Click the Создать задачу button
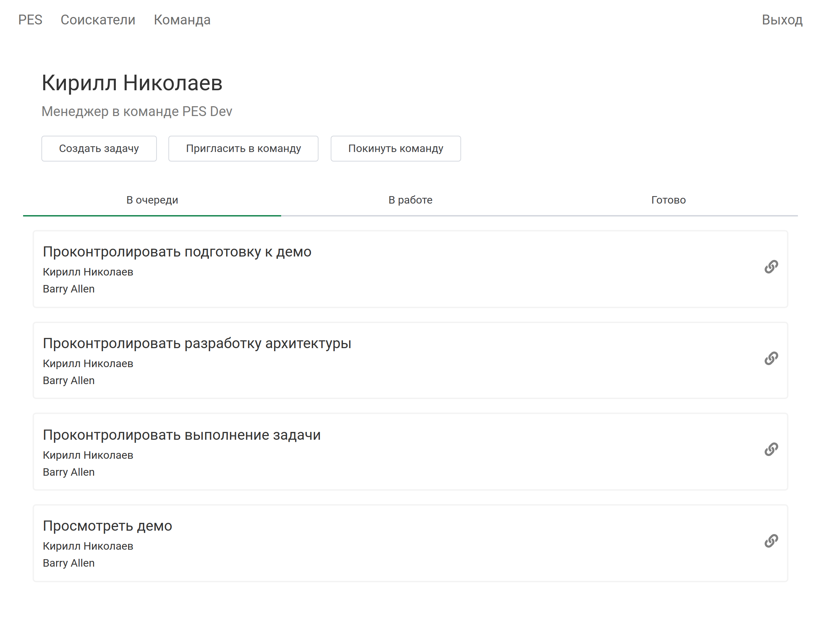The width and height of the screenshot is (821, 644). pyautogui.click(x=99, y=149)
